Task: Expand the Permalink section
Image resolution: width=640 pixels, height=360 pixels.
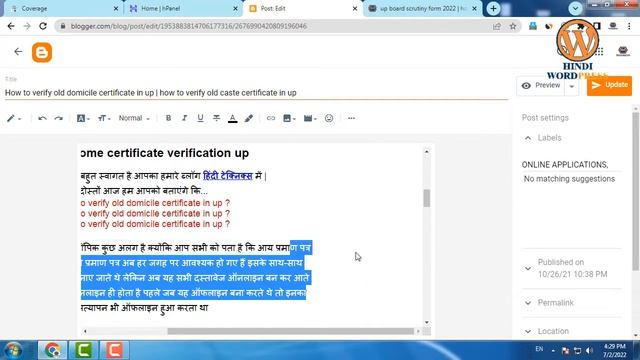Action: [528, 303]
